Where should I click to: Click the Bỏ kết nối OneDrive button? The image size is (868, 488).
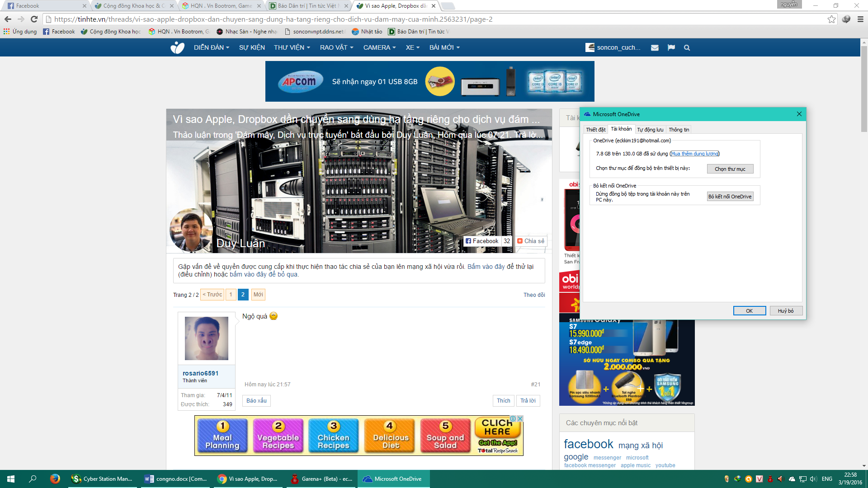(x=730, y=197)
